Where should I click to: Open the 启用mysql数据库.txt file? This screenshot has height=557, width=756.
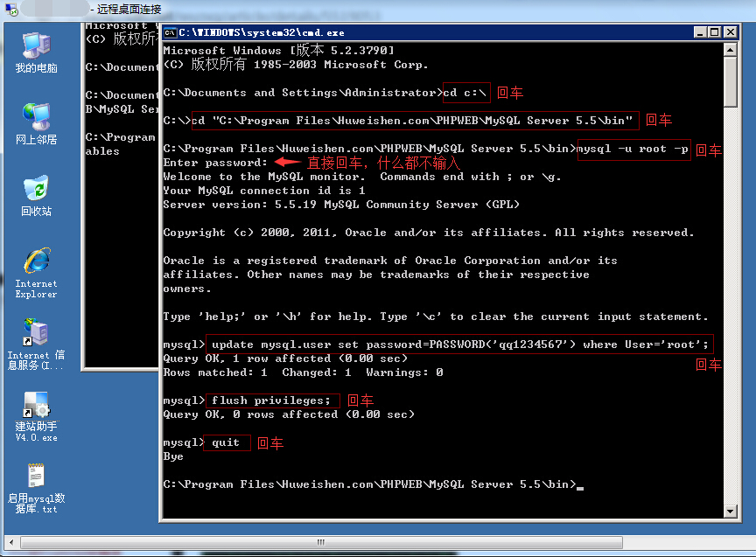36,488
